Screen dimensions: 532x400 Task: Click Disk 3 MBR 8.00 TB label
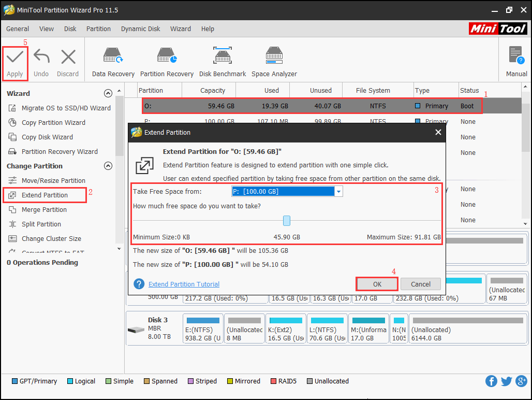(159, 328)
